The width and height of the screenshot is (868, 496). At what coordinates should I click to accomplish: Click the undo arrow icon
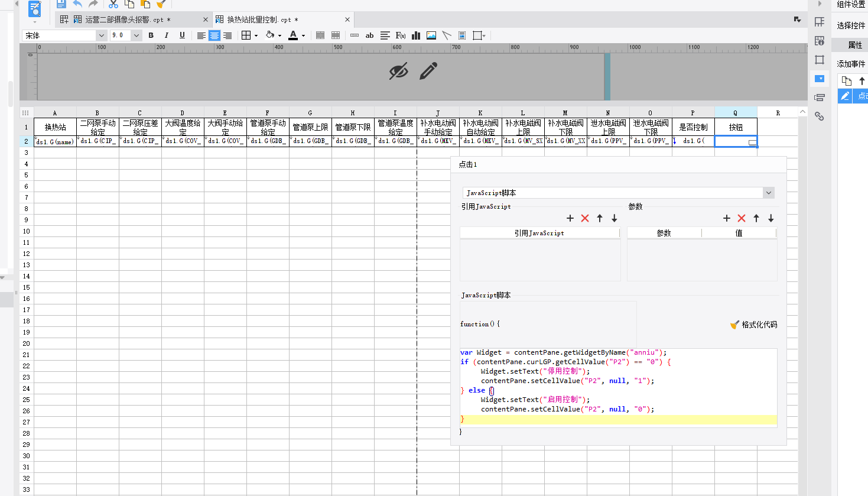[x=77, y=4]
